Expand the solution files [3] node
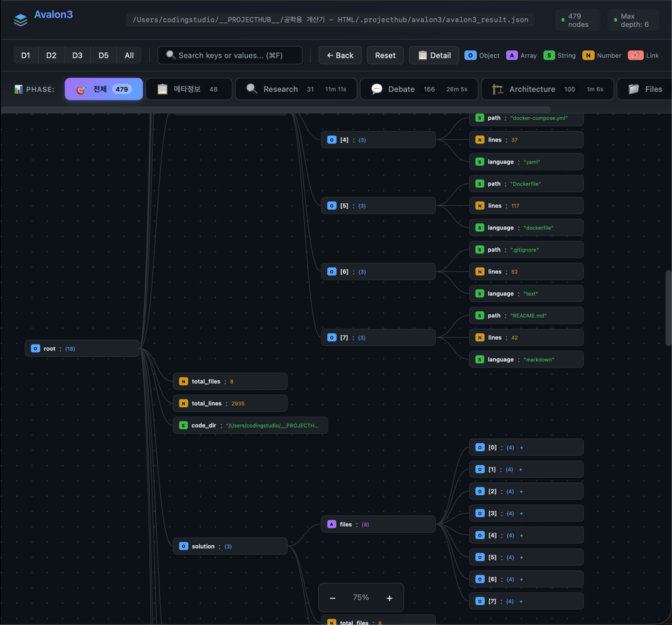This screenshot has width=672, height=625. 522,514
